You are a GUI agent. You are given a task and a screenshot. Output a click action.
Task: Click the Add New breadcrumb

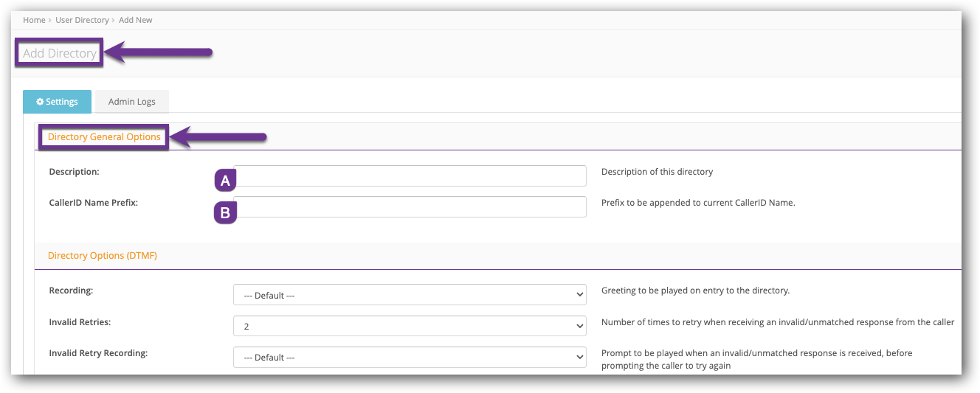[x=136, y=20]
